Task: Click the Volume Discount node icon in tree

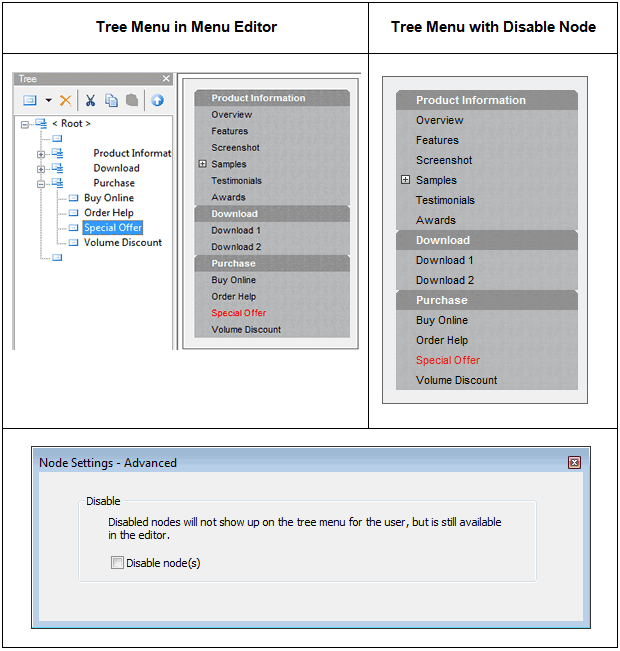Action: pyautogui.click(x=74, y=242)
